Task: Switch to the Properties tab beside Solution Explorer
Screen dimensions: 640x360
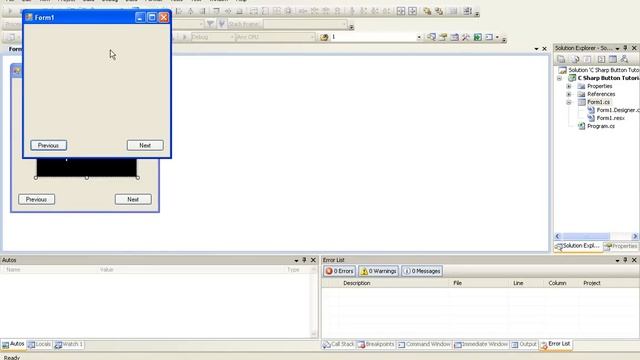Action: pos(621,246)
